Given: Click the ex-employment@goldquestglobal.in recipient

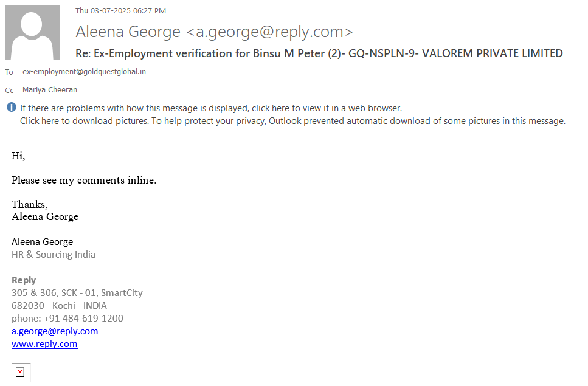Looking at the screenshot, I should (x=84, y=72).
